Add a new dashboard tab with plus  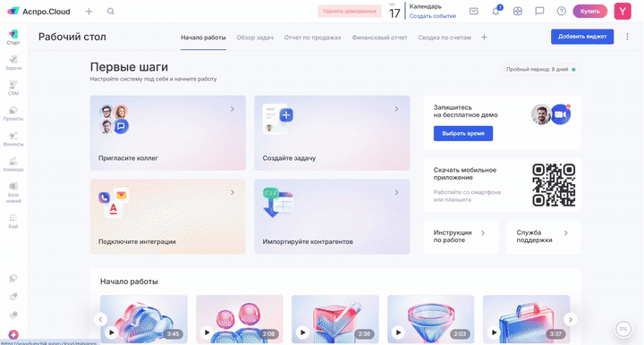484,38
